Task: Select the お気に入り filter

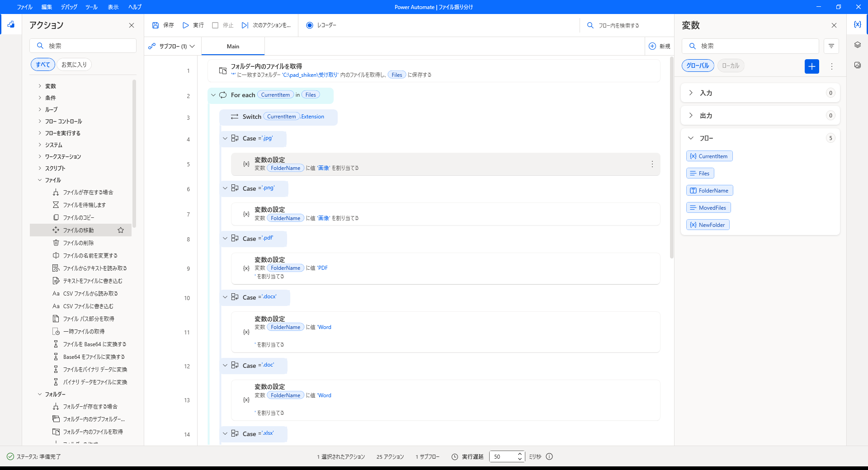Action: [74, 65]
